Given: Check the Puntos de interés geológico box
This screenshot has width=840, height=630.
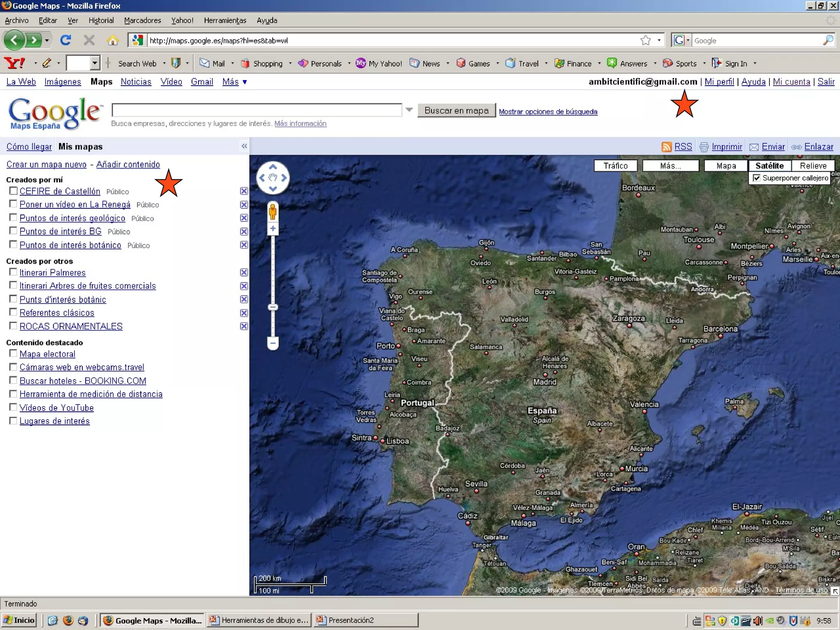Looking at the screenshot, I should (x=13, y=218).
